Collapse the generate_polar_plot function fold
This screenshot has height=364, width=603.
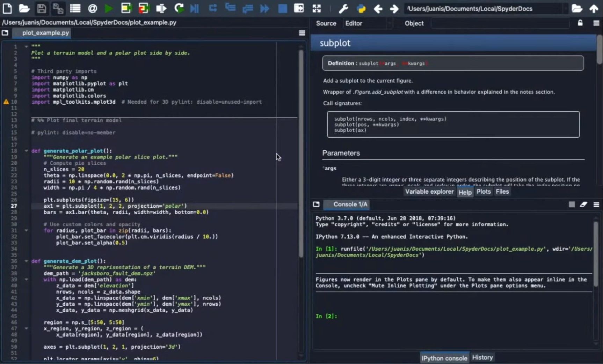(26, 151)
